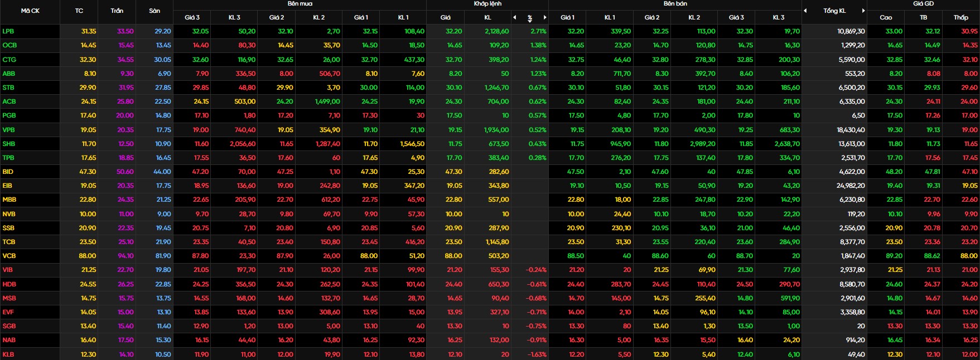Open the LPB stock symbol
Image resolution: width=980 pixels, height=360 pixels.
point(8,31)
